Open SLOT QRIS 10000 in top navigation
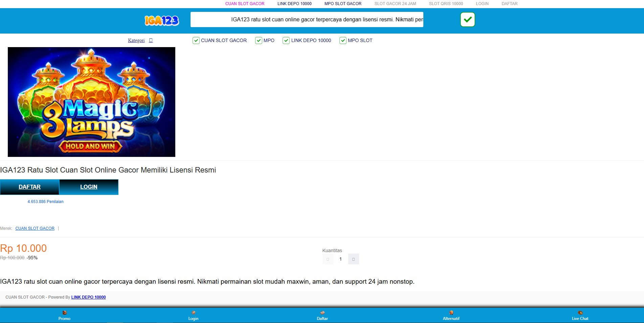 (446, 4)
